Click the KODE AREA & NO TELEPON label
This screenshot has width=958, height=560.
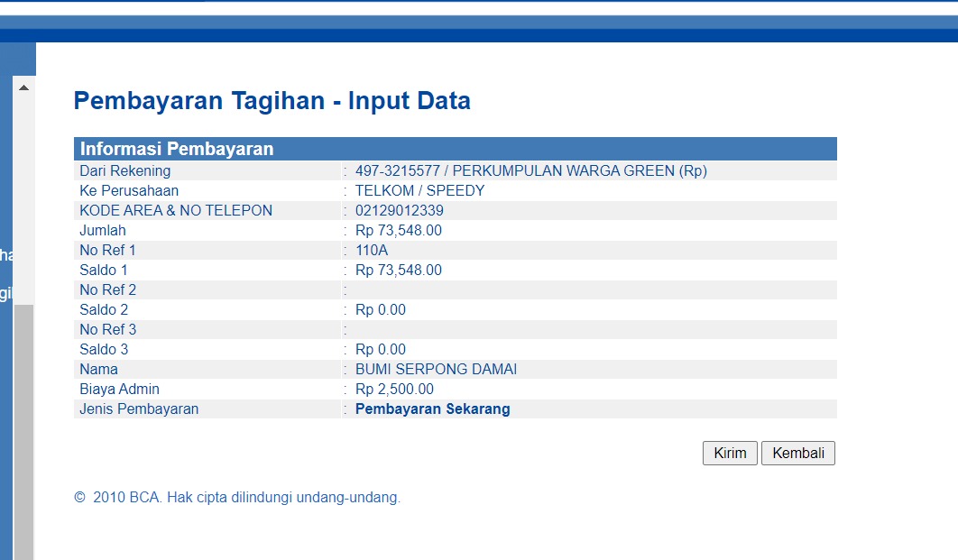(176, 210)
